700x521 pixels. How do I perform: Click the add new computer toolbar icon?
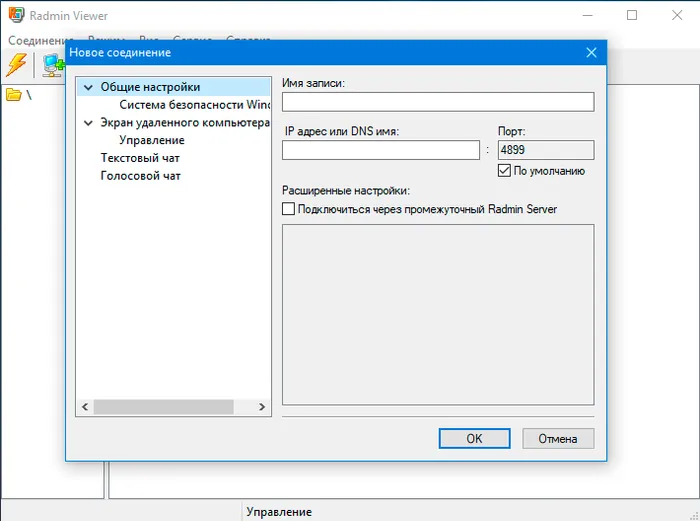(x=53, y=65)
